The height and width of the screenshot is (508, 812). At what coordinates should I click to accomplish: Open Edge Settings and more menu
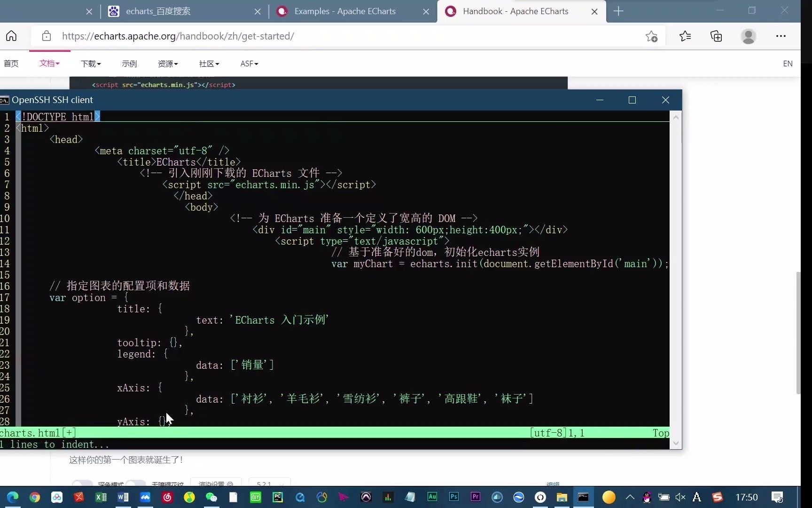[781, 36]
